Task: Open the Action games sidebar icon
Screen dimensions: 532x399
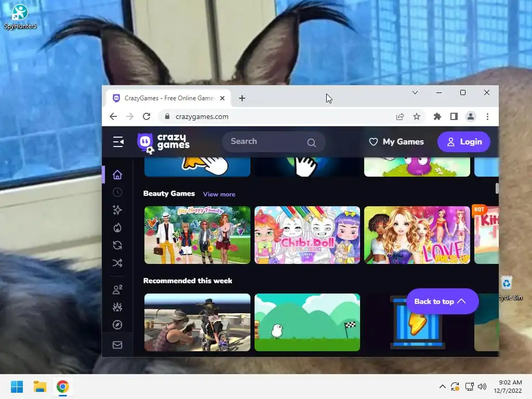Action: (117, 307)
